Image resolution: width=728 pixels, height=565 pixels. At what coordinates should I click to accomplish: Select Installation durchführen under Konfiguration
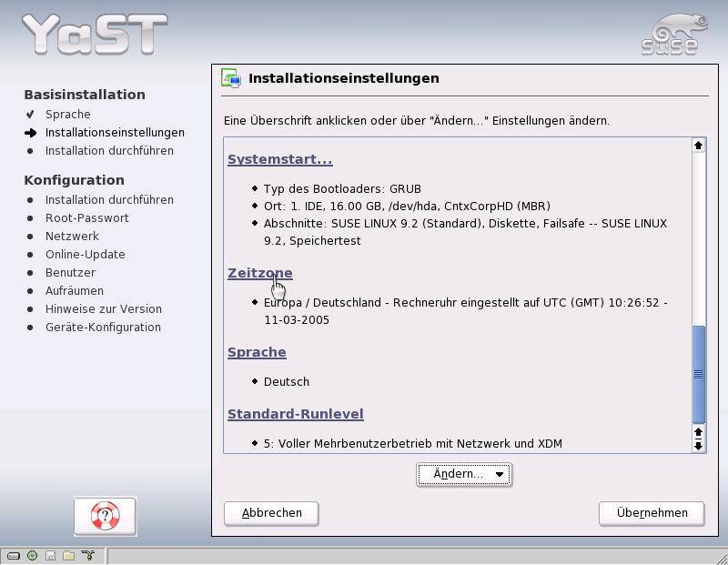pos(109,199)
